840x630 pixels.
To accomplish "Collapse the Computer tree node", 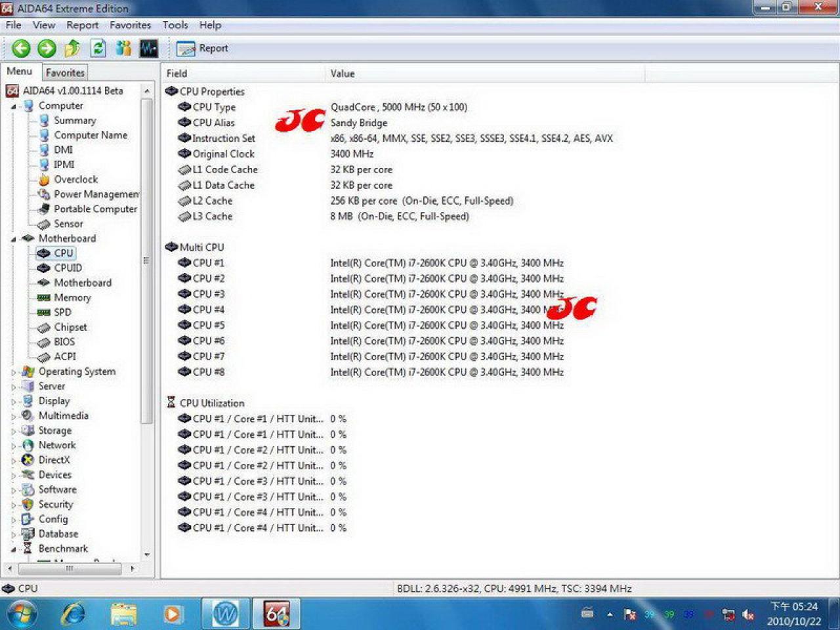I will pos(13,106).
